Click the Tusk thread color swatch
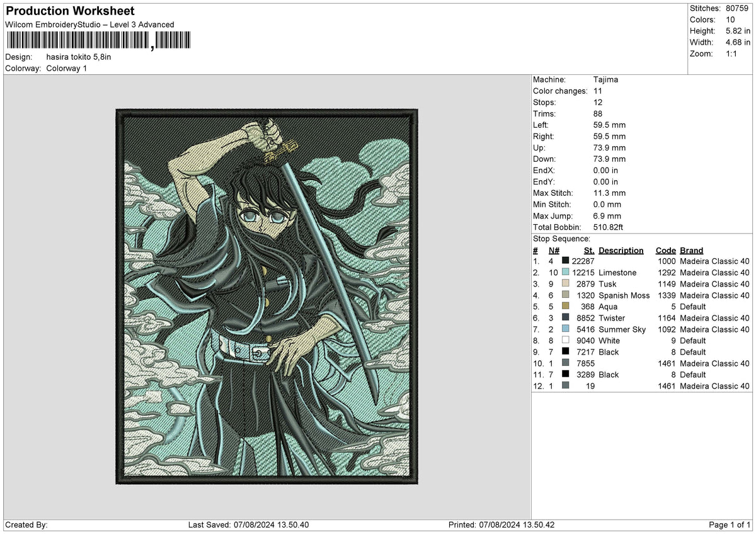 pos(565,283)
